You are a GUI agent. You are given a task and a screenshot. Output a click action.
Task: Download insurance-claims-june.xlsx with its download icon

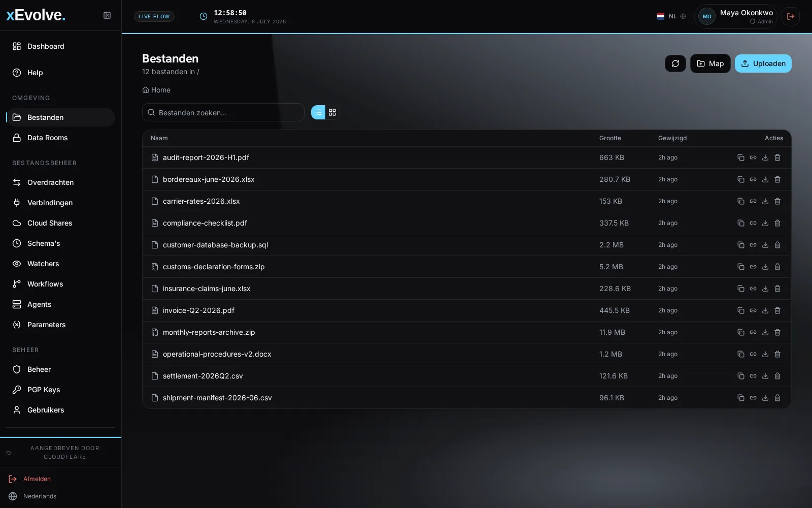coord(765,289)
